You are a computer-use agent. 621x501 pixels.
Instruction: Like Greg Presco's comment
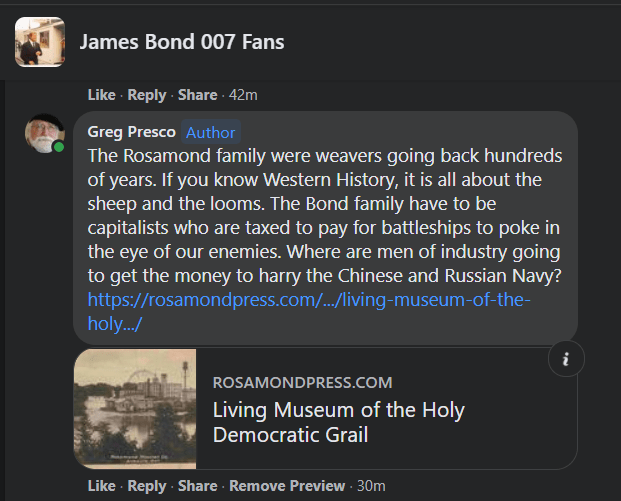[101, 486]
